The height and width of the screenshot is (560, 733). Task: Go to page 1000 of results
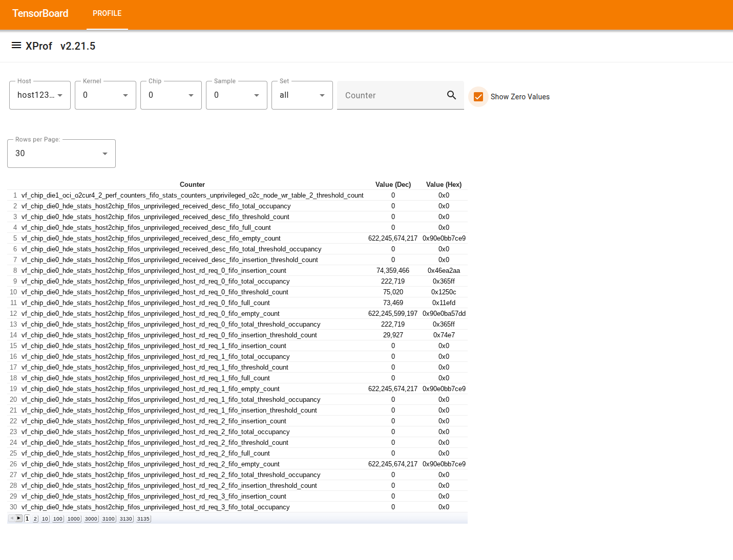point(73,519)
